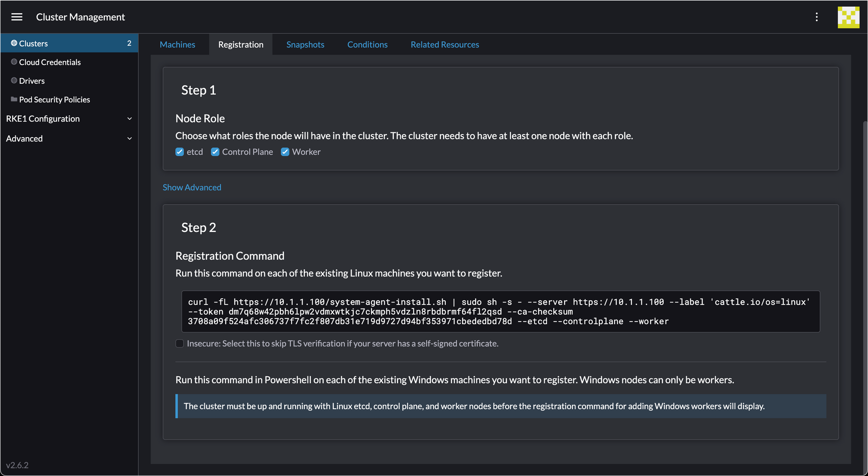Click the Cloud Credentials globe icon

[14, 62]
